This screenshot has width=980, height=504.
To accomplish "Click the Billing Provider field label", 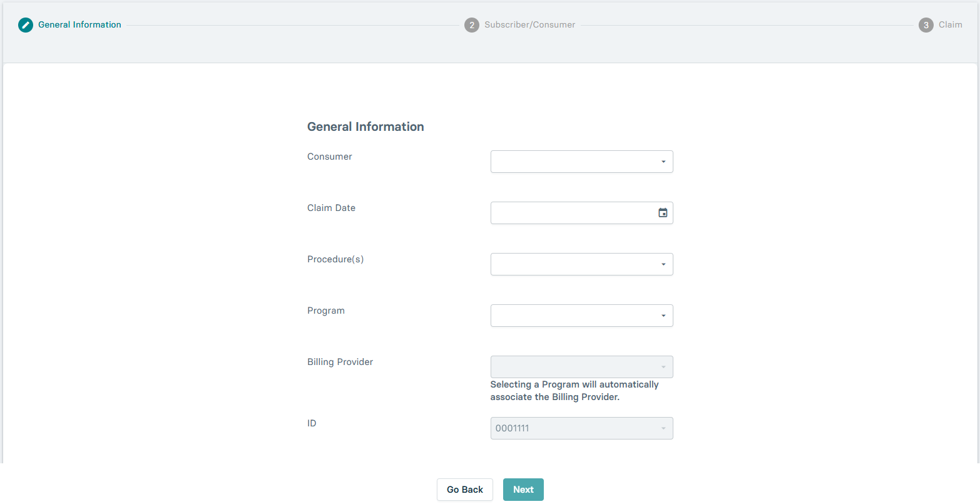I will pos(340,362).
